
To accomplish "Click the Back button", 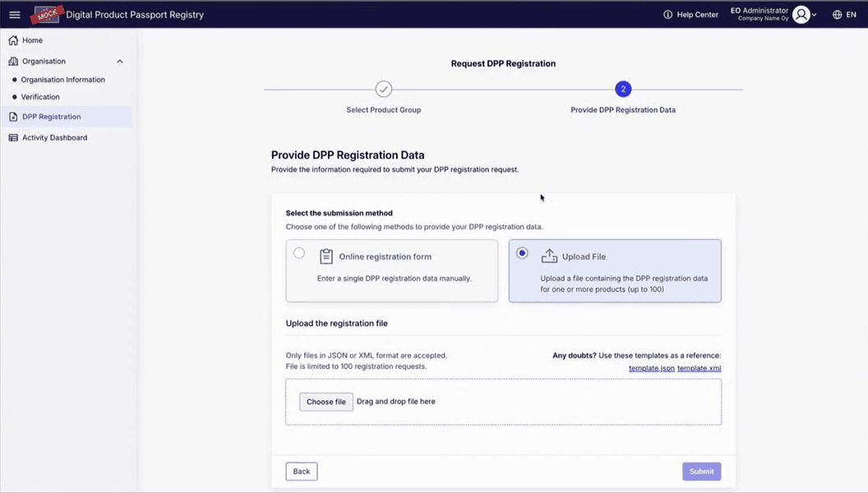I will click(x=302, y=472).
